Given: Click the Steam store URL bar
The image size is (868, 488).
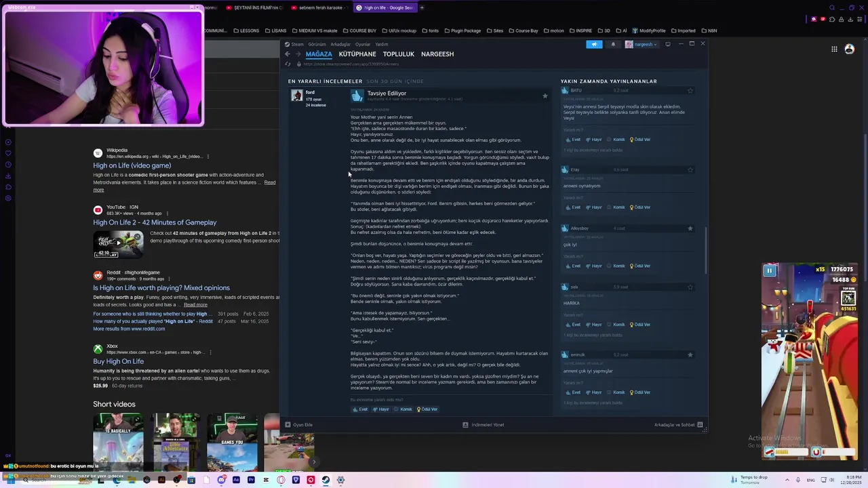Looking at the screenshot, I should click(x=351, y=64).
